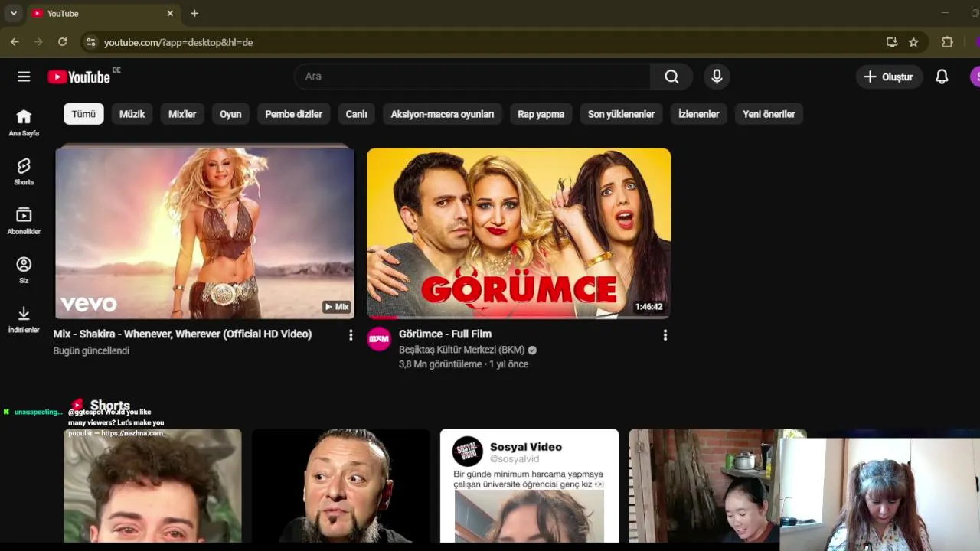The width and height of the screenshot is (980, 551).
Task: Click the Ara search field
Action: click(x=472, y=77)
